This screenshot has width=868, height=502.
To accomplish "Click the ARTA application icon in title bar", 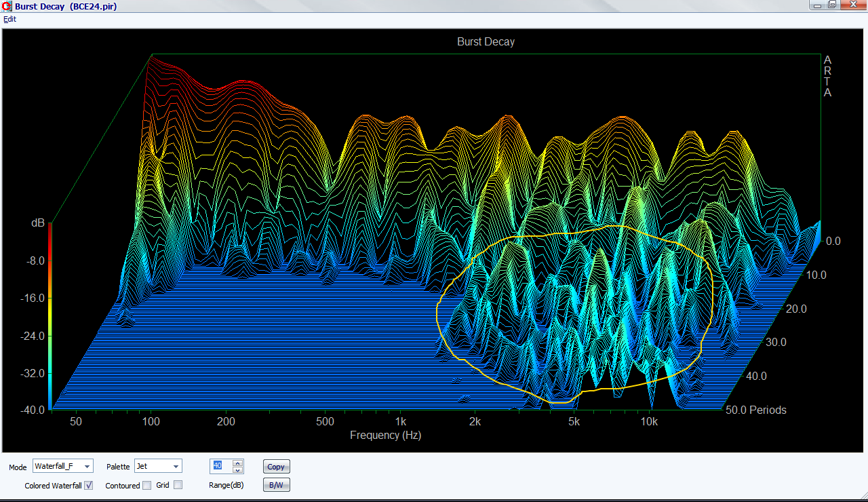I will click(7, 6).
